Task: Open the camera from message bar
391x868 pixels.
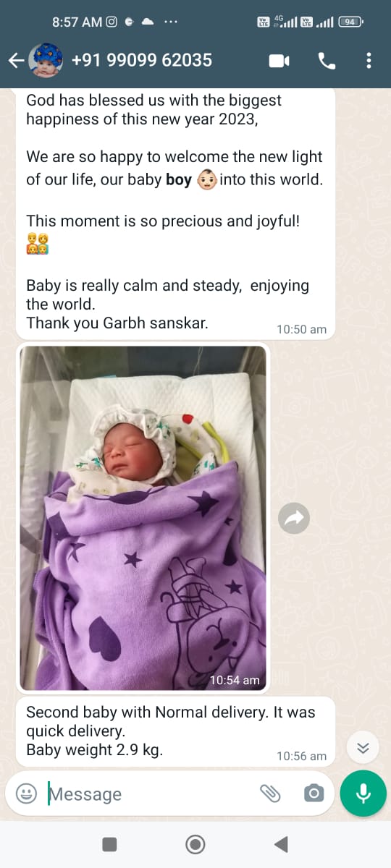Action: [x=314, y=793]
